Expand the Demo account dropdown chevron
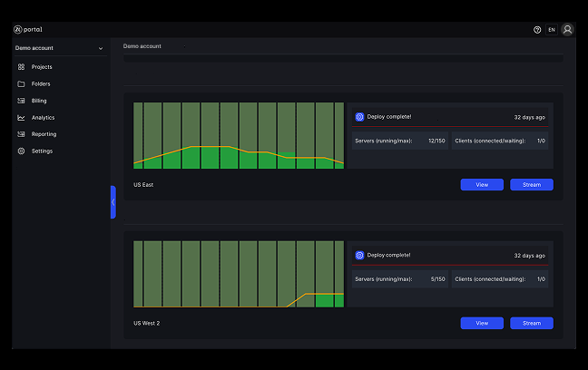Image resolution: width=588 pixels, height=370 pixels. click(101, 48)
